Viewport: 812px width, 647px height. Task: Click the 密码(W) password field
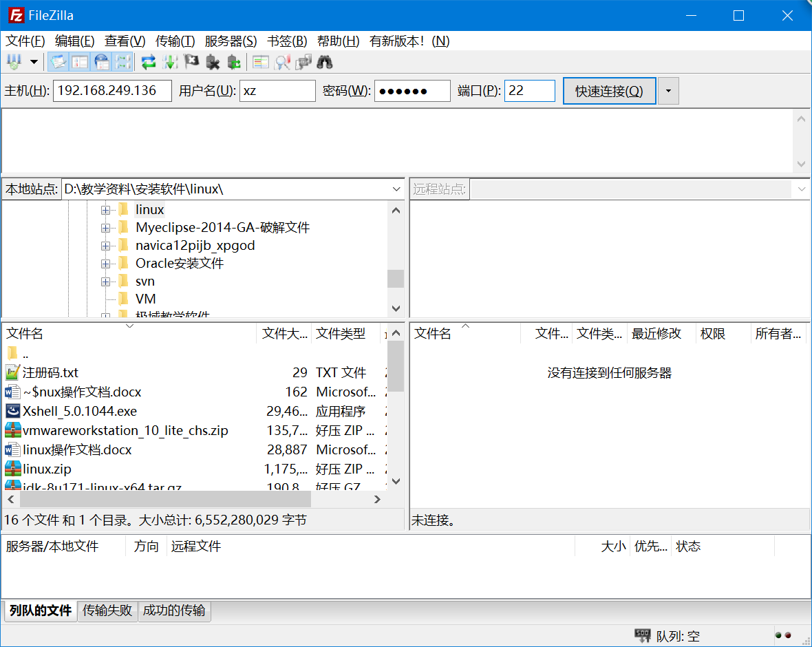coord(412,91)
